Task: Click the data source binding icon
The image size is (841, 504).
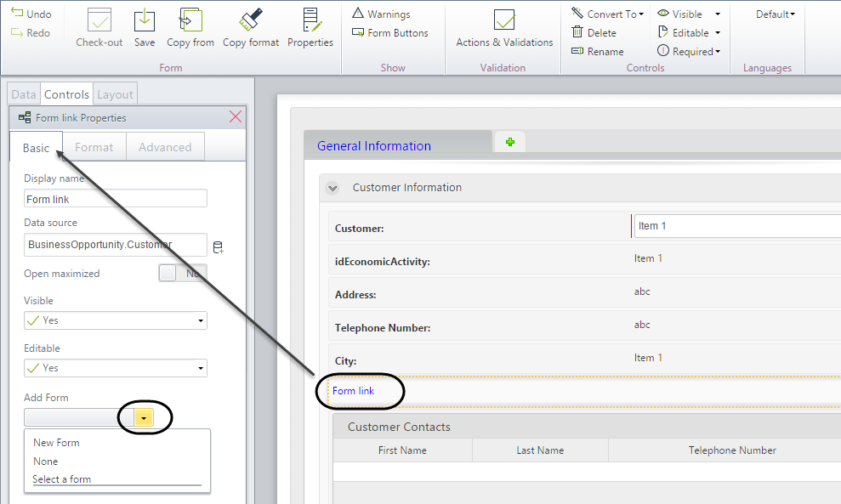Action: pyautogui.click(x=218, y=247)
